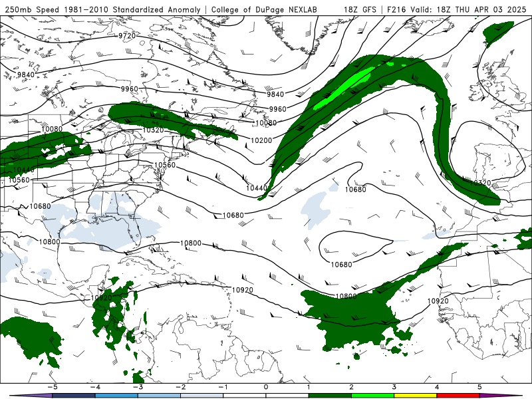
Task: Click the '10560' contour label near the US East Coast
Action: (x=164, y=165)
